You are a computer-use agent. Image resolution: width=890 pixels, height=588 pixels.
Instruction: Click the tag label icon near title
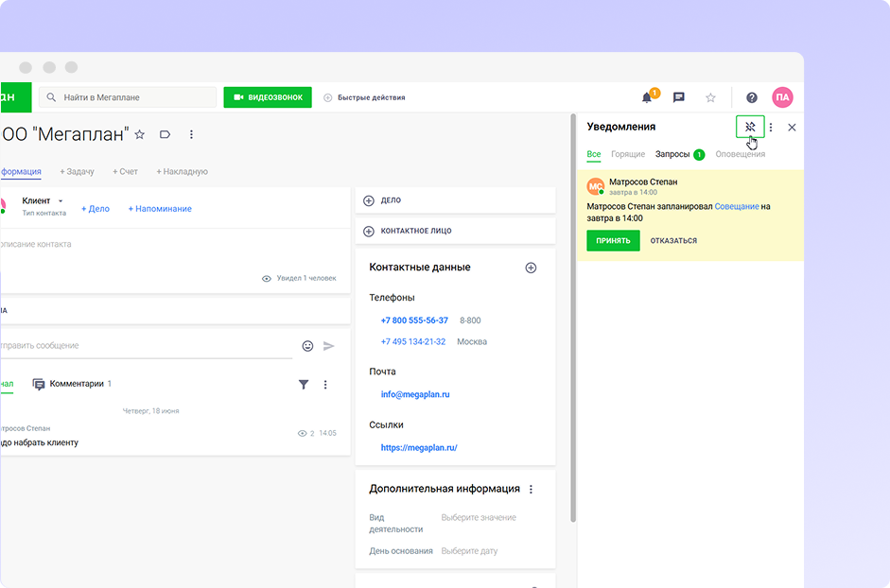pyautogui.click(x=166, y=134)
